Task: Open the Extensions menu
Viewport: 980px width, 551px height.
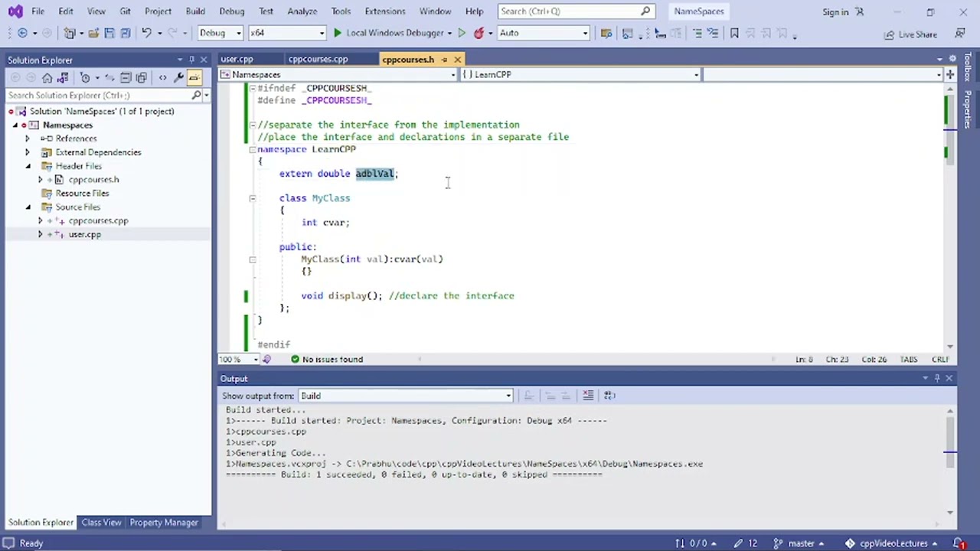Action: (385, 11)
